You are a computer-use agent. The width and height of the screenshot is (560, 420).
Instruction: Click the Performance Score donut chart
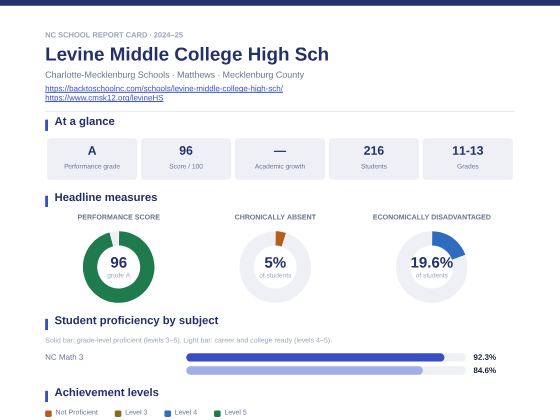tap(119, 267)
